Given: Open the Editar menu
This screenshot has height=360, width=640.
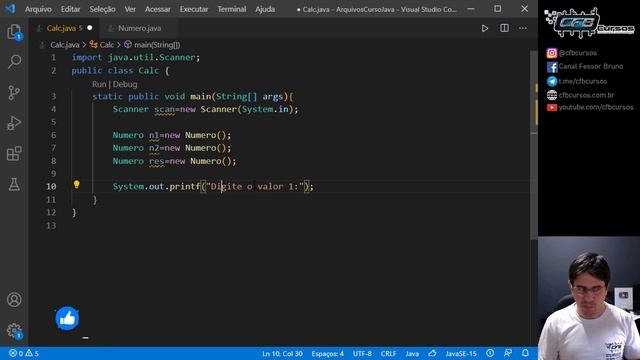Looking at the screenshot, I should pyautogui.click(x=70, y=9).
